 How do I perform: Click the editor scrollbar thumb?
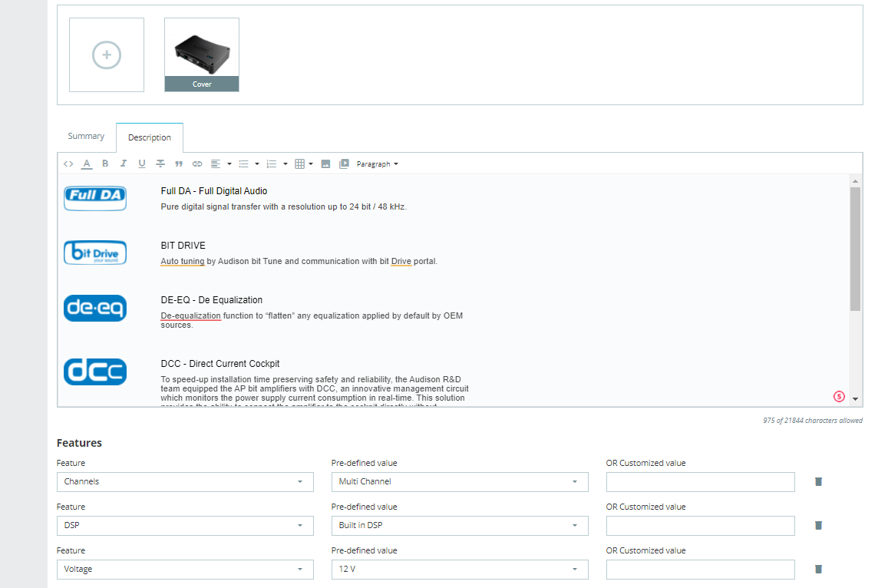[855, 249]
